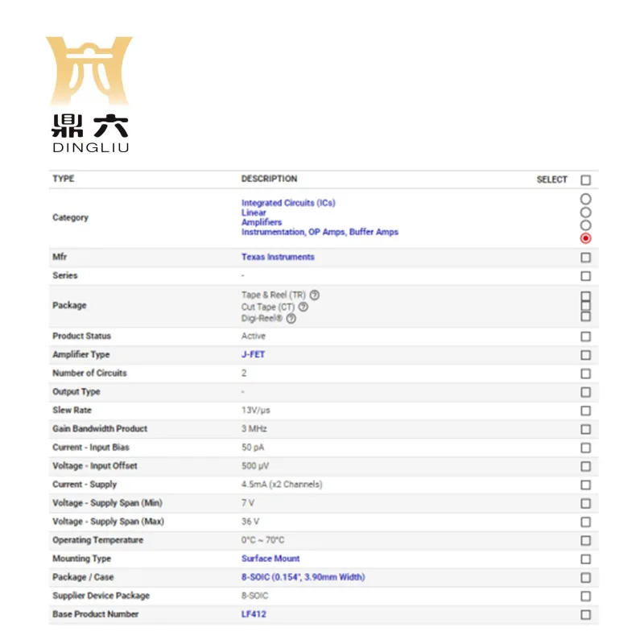Click the DESCRIPTION column header
644x644 pixels.
click(269, 179)
